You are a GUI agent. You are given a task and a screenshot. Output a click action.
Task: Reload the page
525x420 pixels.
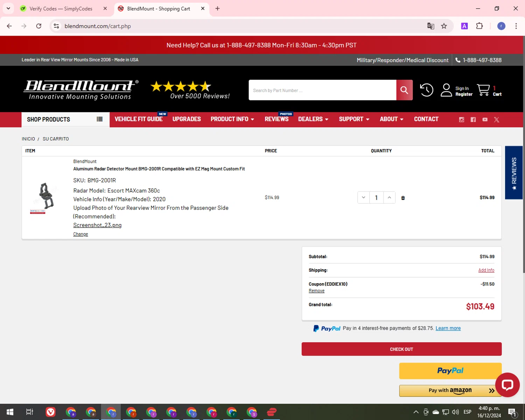click(x=39, y=26)
